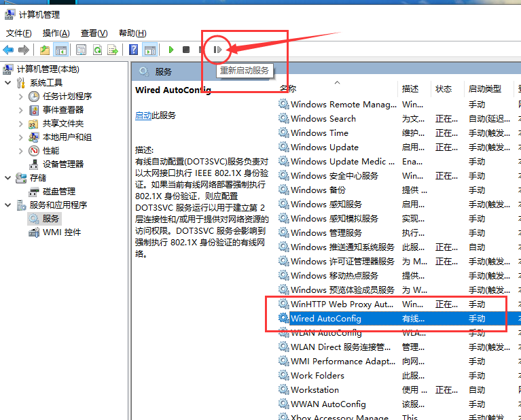This screenshot has height=420, width=521.
Task: Toggle the Show/Hide Console Tree toolbar button
Action: 61,50
